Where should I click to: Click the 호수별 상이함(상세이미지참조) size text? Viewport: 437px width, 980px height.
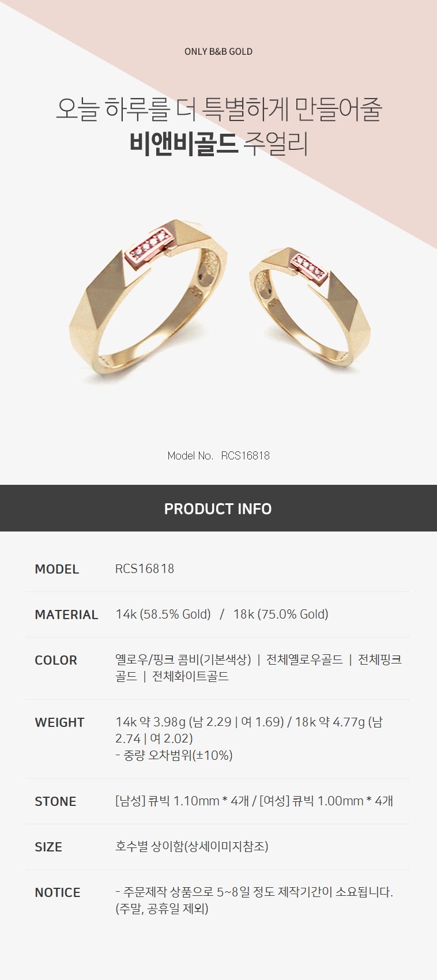192,846
